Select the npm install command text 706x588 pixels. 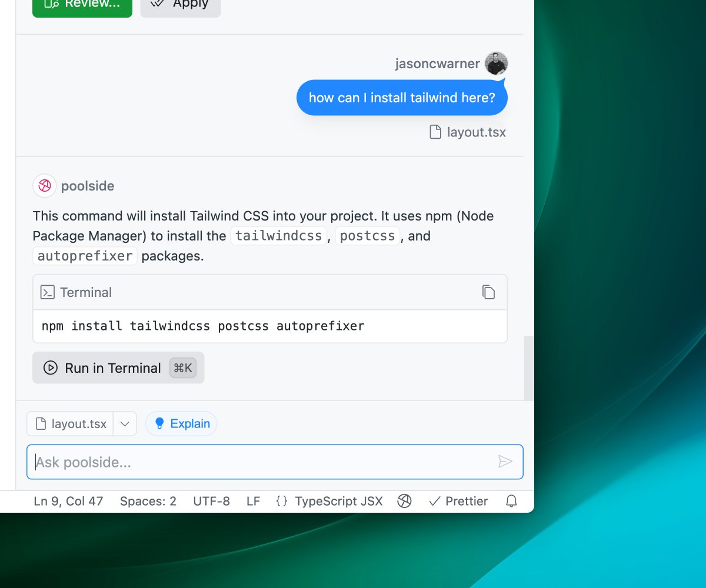(203, 326)
